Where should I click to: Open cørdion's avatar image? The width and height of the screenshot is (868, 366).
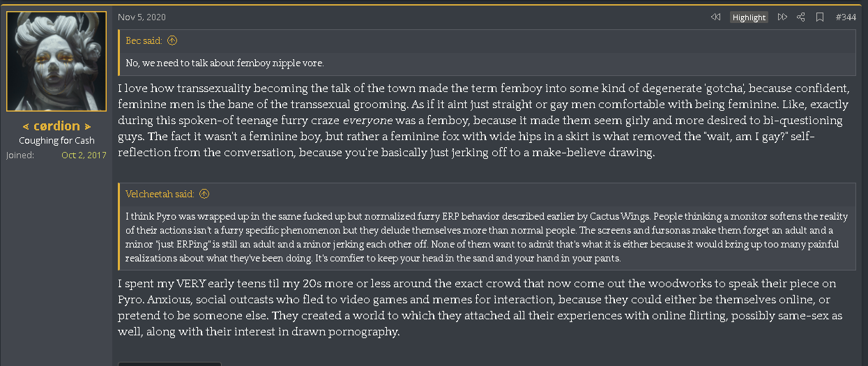coord(56,61)
